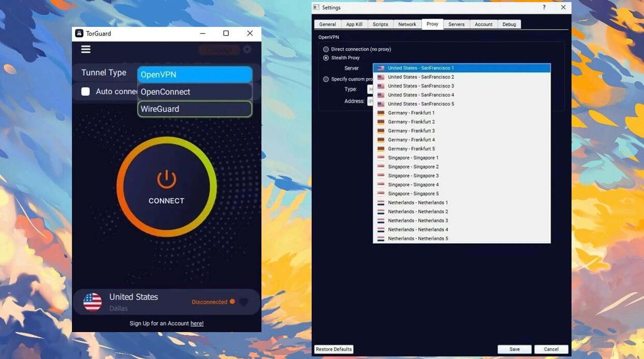Select the Stealth Proxy radio button
The height and width of the screenshot is (359, 644).
coord(326,58)
